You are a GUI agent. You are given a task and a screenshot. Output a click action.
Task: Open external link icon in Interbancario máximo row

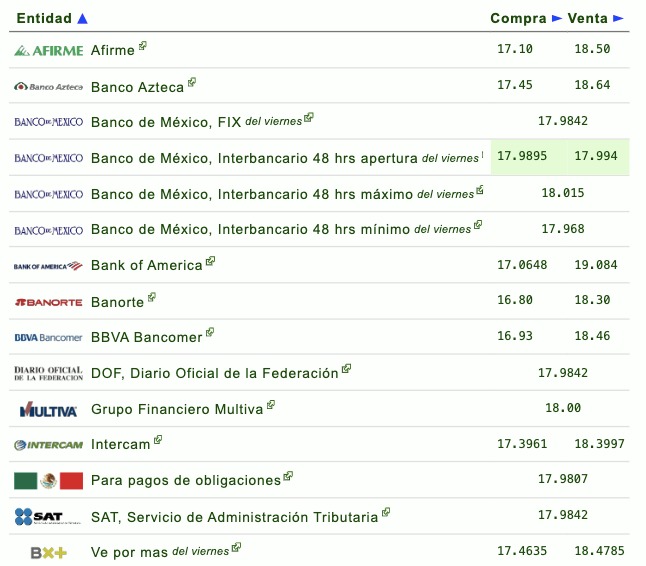pyautogui.click(x=480, y=190)
